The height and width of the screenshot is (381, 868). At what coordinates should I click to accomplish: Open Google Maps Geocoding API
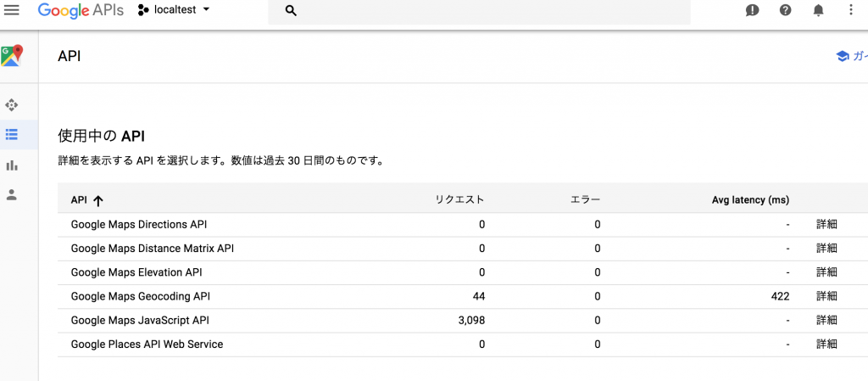click(141, 296)
